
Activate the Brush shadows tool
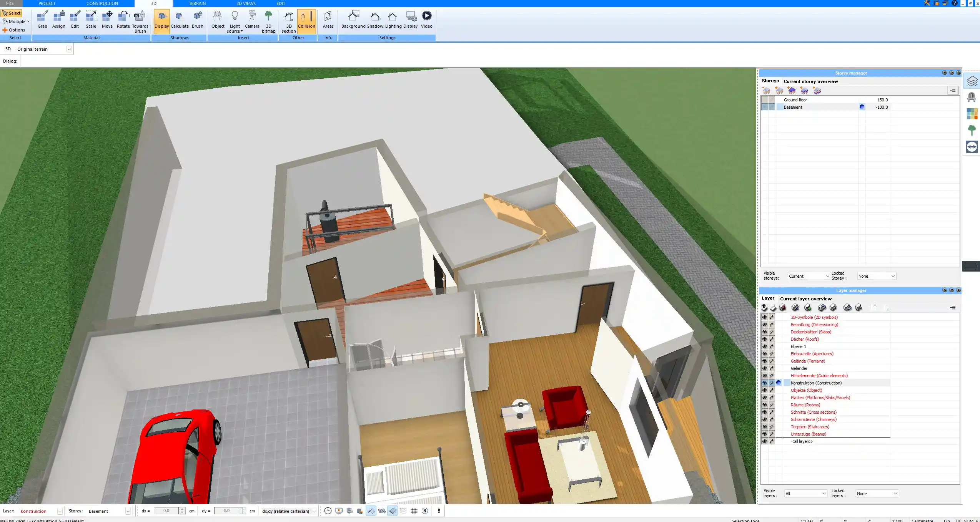[197, 20]
